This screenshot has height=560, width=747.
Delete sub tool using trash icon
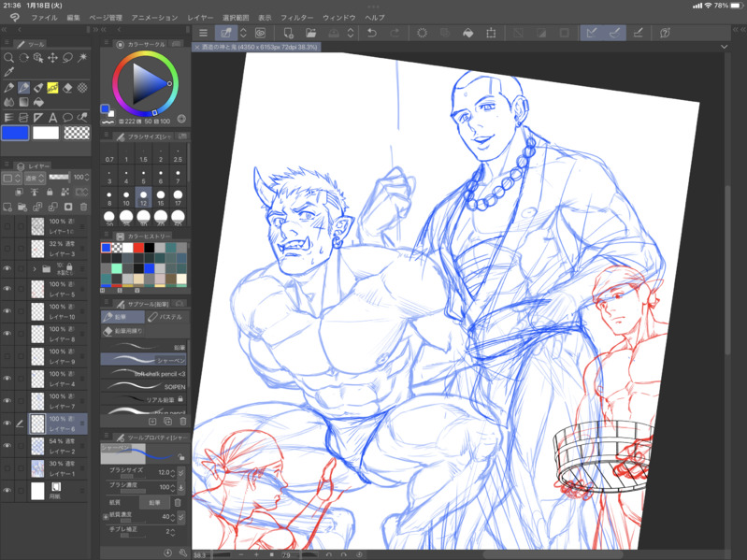pos(183,422)
